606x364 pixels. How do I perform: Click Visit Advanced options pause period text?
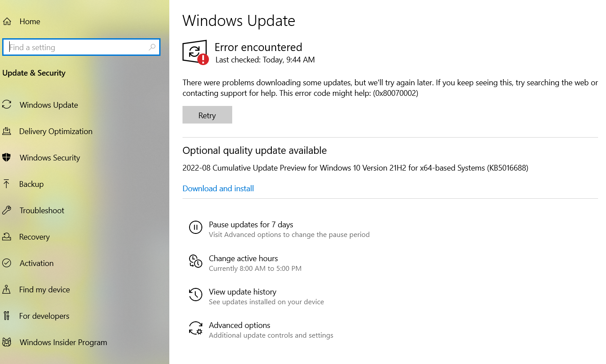coord(289,234)
